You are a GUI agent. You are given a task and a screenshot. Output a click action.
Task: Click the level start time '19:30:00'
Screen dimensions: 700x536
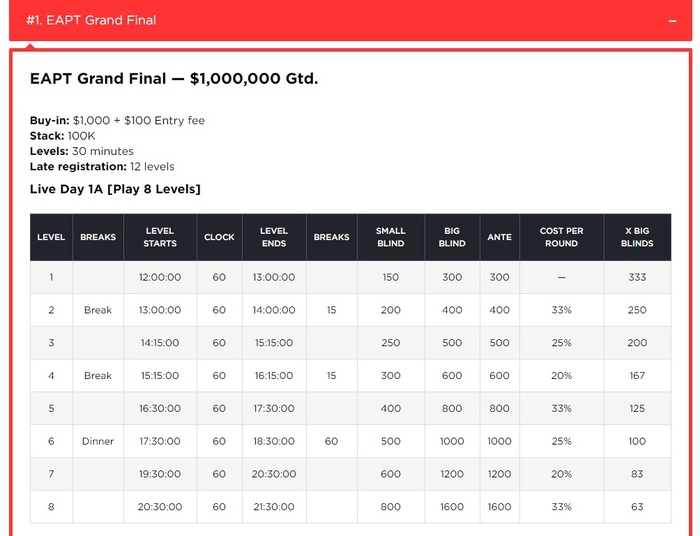point(160,474)
